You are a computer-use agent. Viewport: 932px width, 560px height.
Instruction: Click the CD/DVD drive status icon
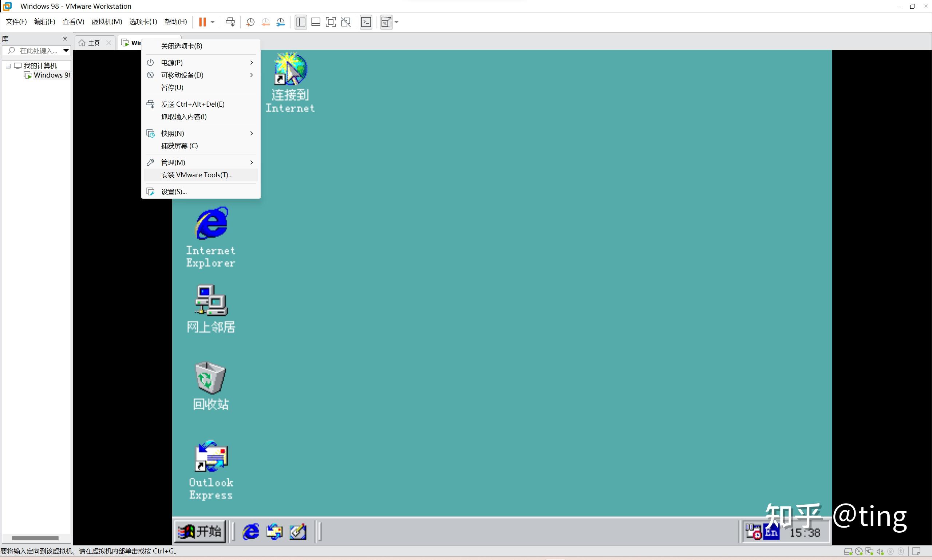(859, 552)
